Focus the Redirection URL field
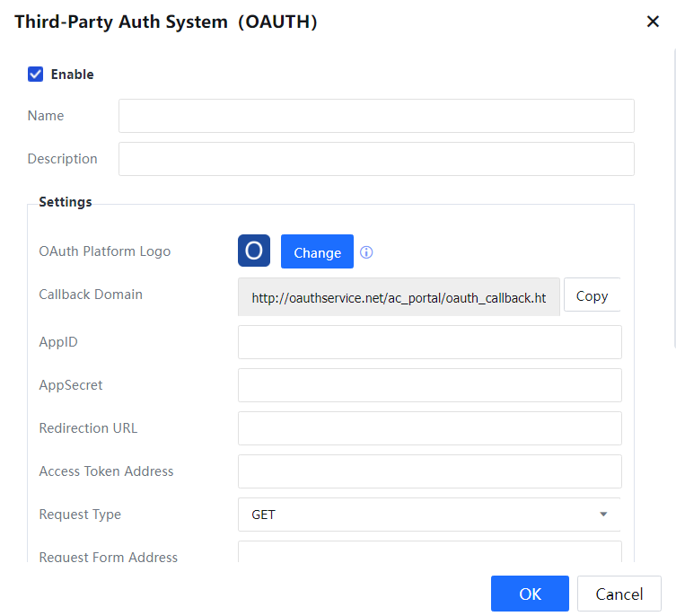Image resolution: width=676 pixels, height=616 pixels. point(429,428)
